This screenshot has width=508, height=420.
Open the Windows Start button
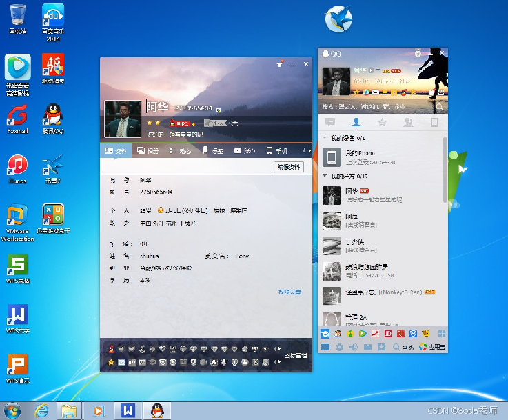(x=12, y=411)
